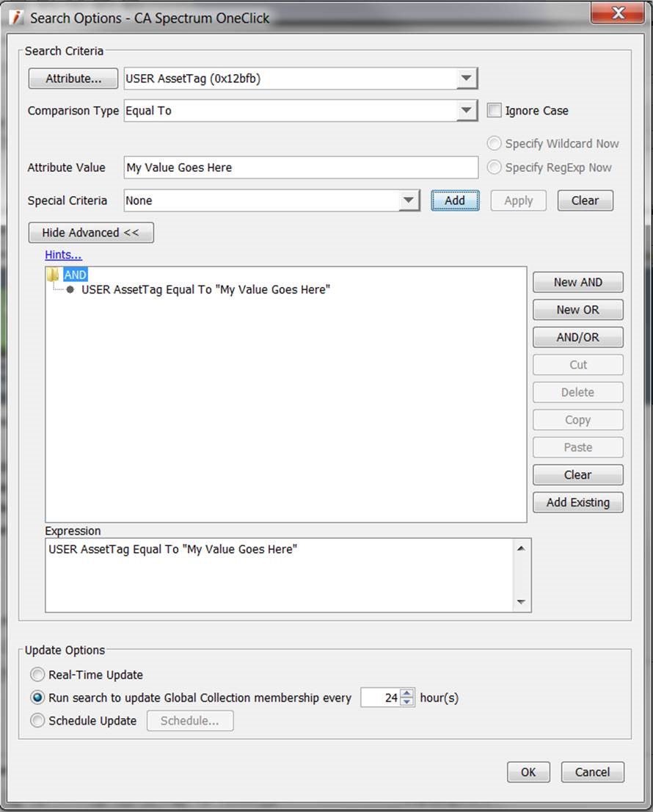The image size is (653, 812).
Task: Click the CA Spectrum title bar app icon
Action: click(17, 17)
